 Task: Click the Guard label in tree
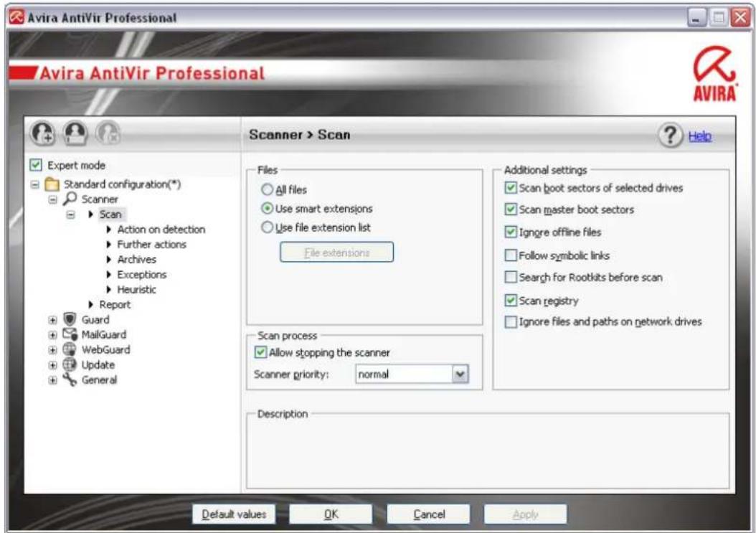coord(95,319)
